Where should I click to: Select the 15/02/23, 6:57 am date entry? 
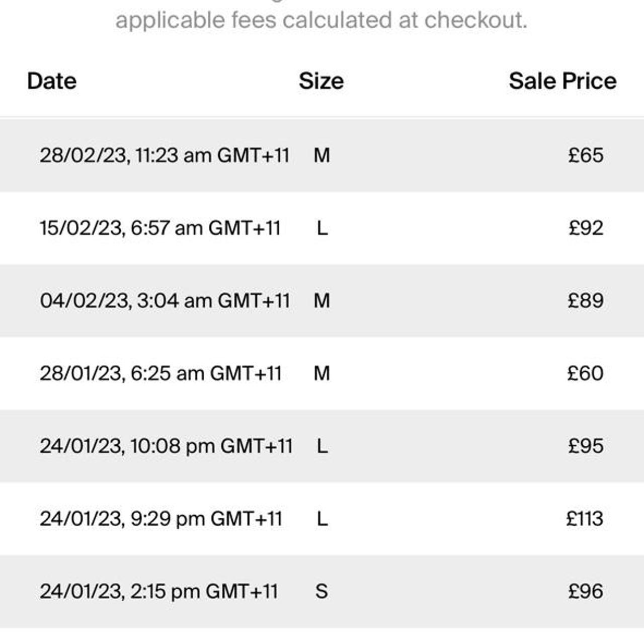point(160,228)
